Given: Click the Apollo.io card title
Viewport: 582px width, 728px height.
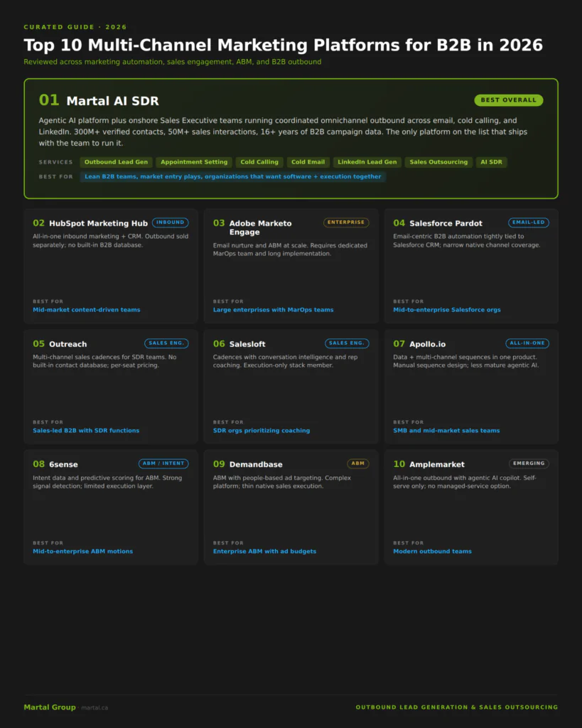Looking at the screenshot, I should point(428,344).
